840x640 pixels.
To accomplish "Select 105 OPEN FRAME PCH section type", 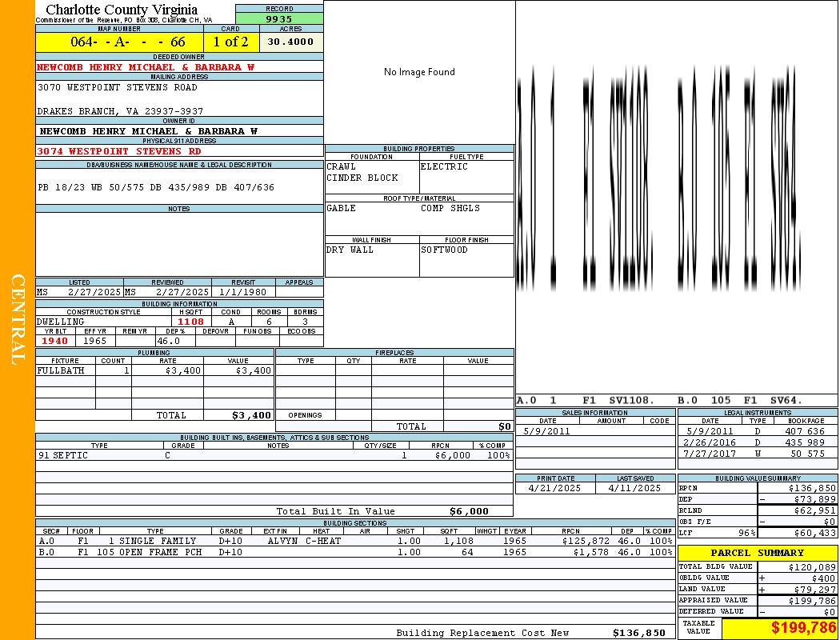I will coord(150,552).
